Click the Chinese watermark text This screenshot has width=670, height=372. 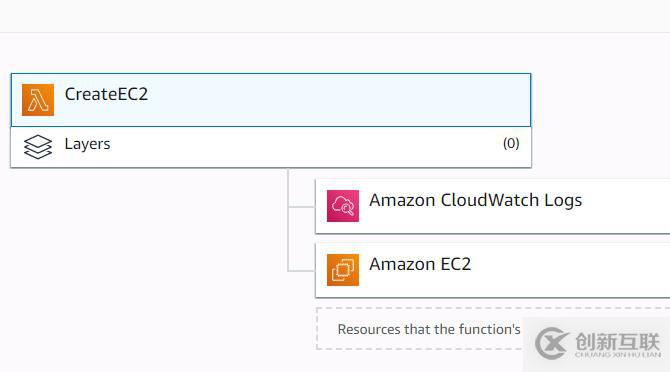tap(617, 341)
